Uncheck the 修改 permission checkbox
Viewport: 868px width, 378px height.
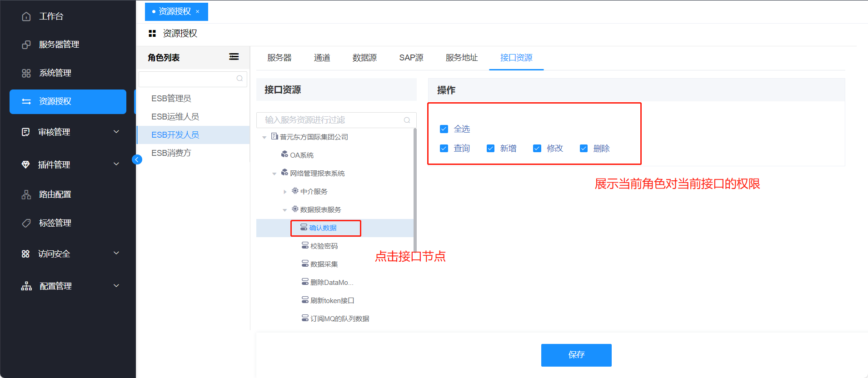pyautogui.click(x=537, y=149)
